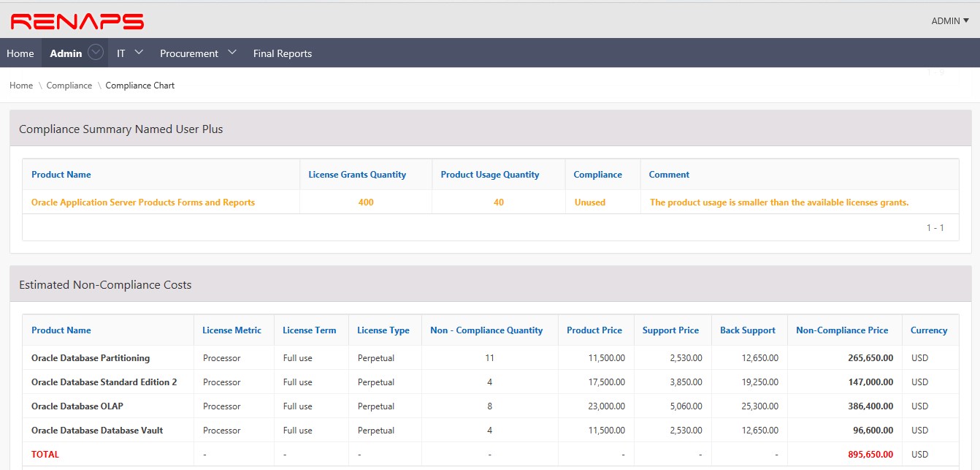
Task: Go to Home in navigation bar
Action: click(20, 53)
